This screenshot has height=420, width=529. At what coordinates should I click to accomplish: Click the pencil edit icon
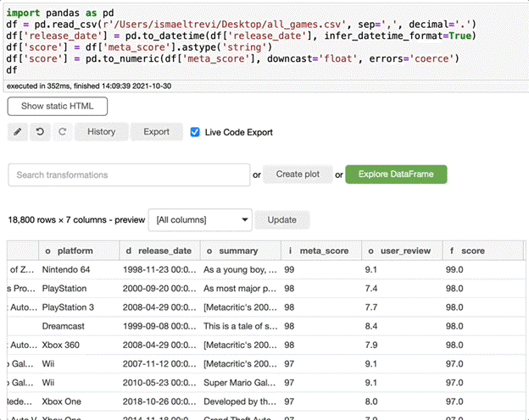(18, 132)
